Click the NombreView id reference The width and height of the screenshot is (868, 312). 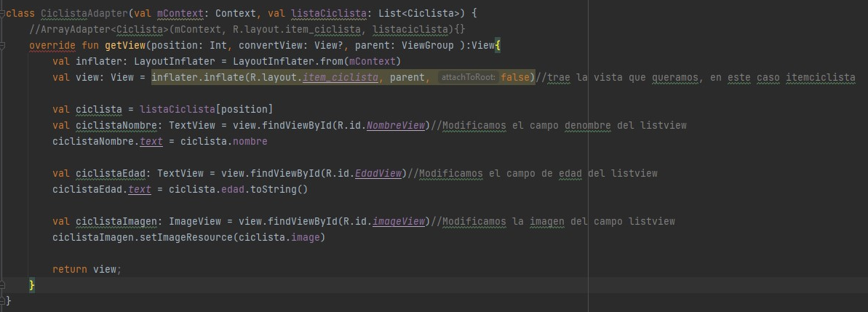pyautogui.click(x=395, y=126)
